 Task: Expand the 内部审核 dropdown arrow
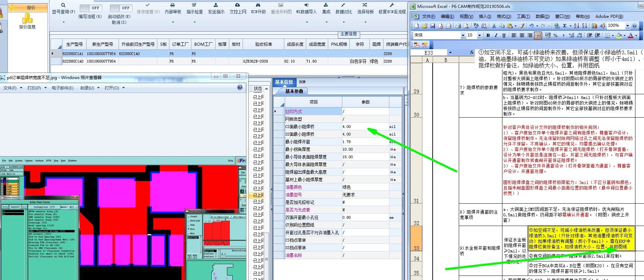click(173, 22)
